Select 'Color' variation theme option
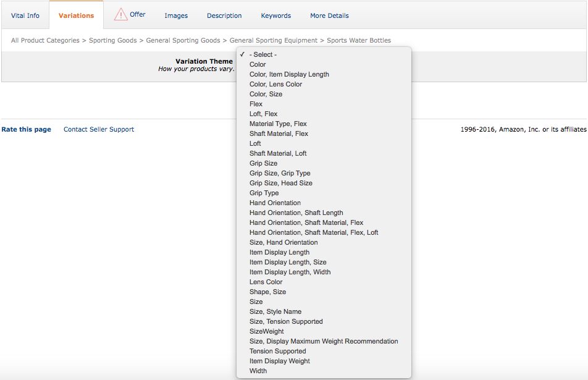Screen dimensions: 588x380 [258, 64]
